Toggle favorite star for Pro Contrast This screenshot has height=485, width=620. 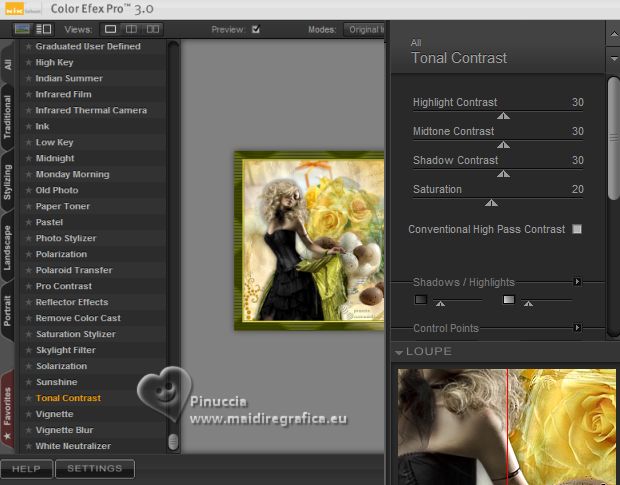[x=28, y=286]
